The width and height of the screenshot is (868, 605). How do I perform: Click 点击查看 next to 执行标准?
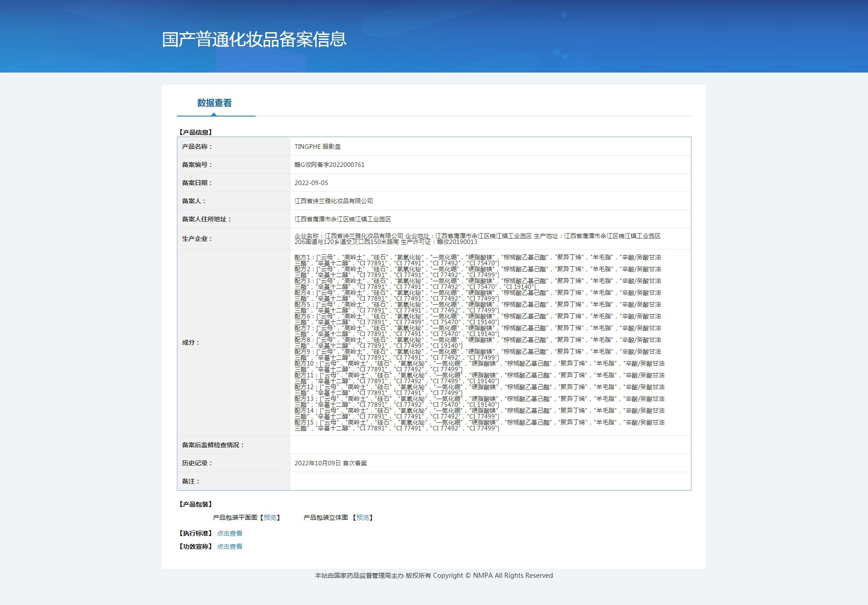pyautogui.click(x=230, y=533)
